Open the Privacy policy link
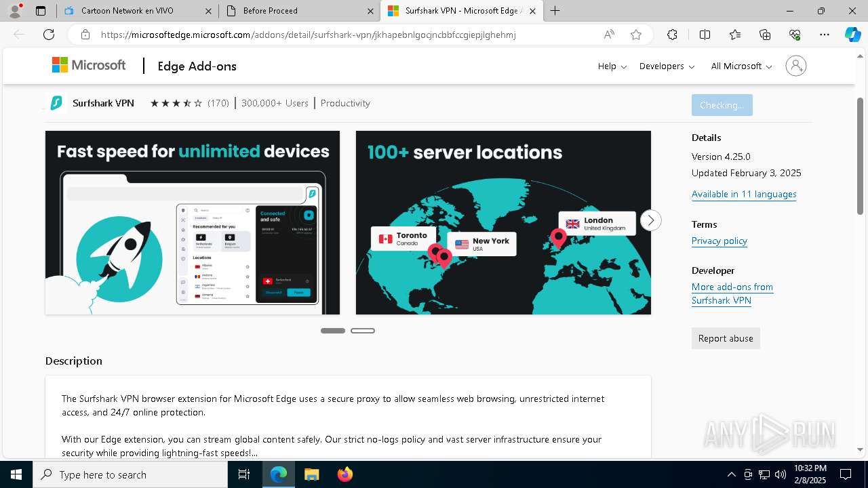Viewport: 868px width, 488px height. (x=719, y=241)
